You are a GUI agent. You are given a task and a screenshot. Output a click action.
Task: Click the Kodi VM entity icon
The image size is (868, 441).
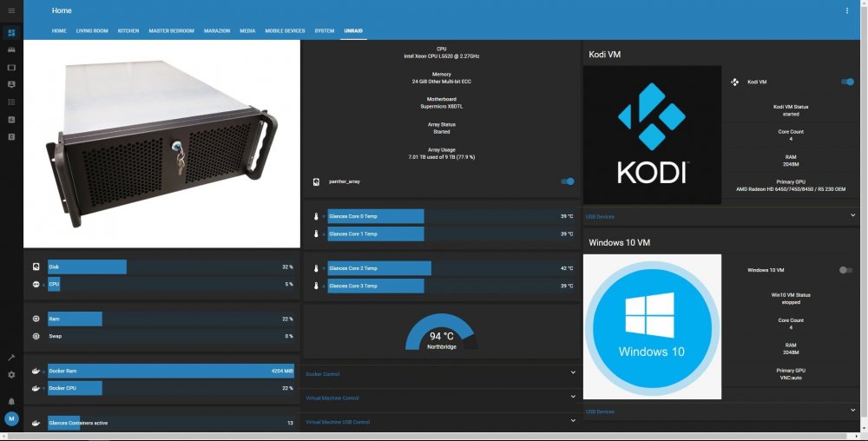[x=734, y=82]
